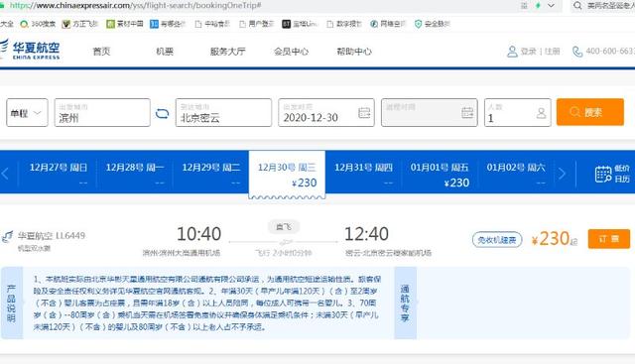Open the 网络空间 bookmark
This screenshot has height=364, width=635.
tap(388, 24)
